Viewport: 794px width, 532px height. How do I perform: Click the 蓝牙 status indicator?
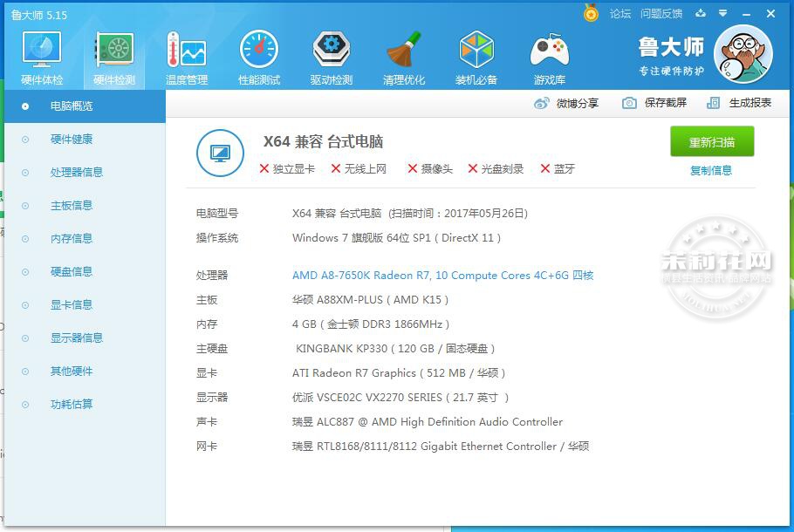tap(558, 168)
